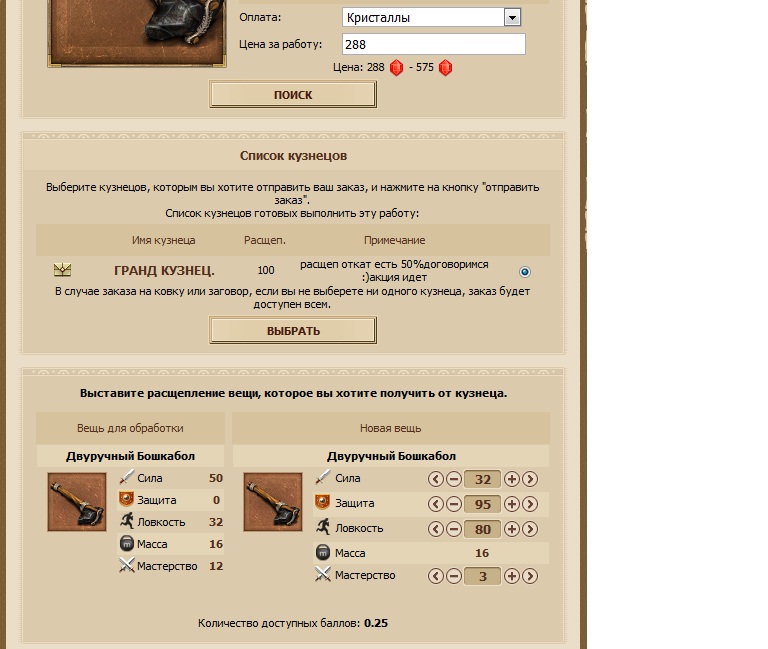This screenshot has height=649, width=768.
Task: Click the Сила value field showing 32
Action: click(x=482, y=479)
